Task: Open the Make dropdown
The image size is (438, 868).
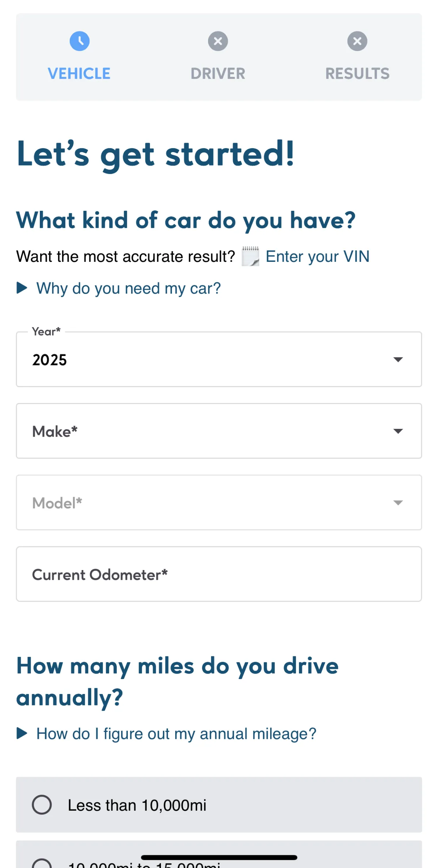Action: (219, 431)
